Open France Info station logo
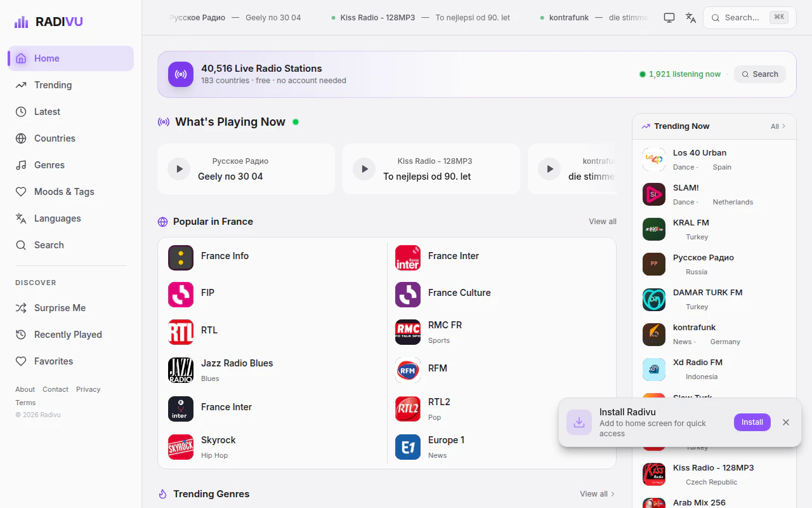The width and height of the screenshot is (812, 508). 181,258
